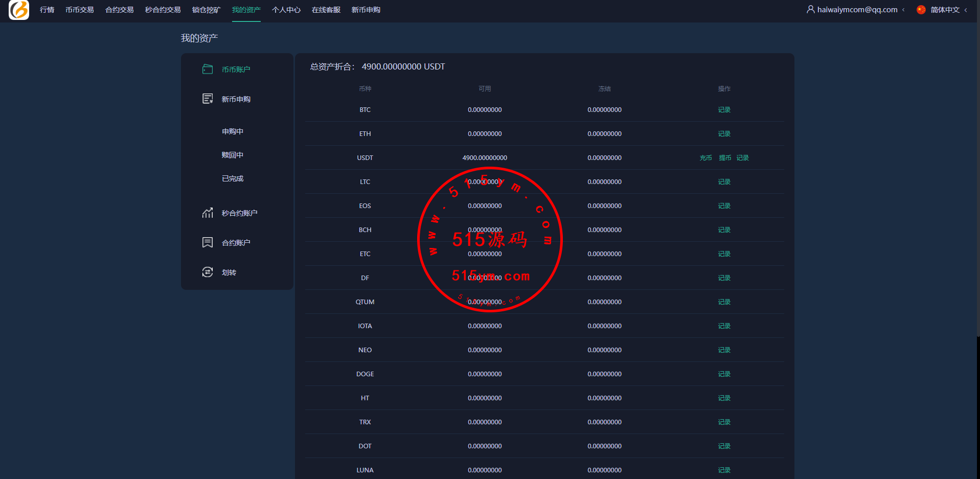Click the orange site logo
The image size is (980, 479).
click(x=19, y=10)
